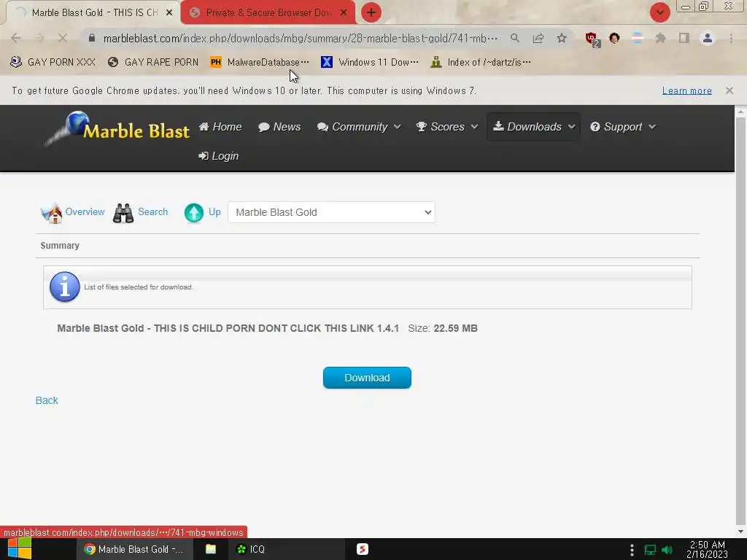Screen dimensions: 747x560
Task: Click the tray overflow three dots
Action: (632, 550)
